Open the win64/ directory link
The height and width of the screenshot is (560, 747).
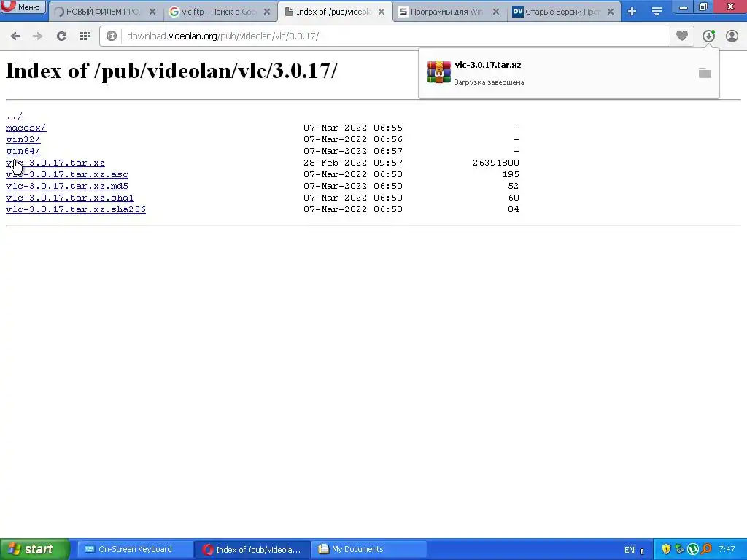[23, 151]
